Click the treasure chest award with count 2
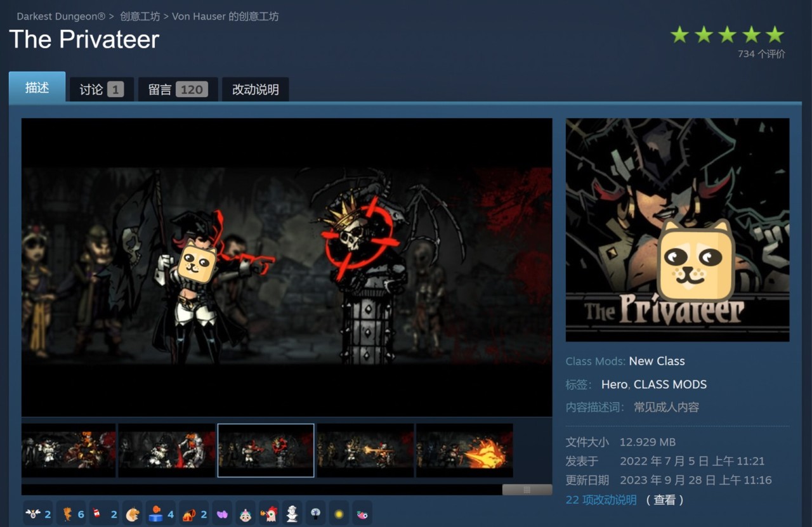This screenshot has height=527, width=812. tap(195, 514)
